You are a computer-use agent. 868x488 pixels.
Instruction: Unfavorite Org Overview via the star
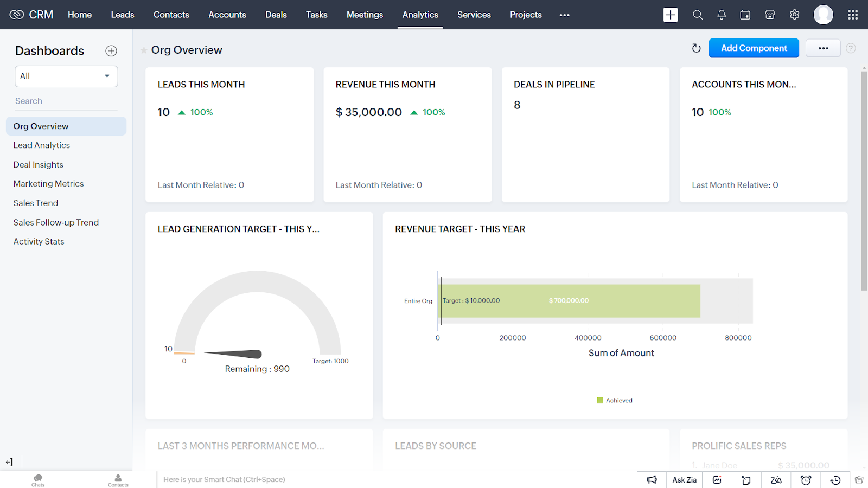(x=144, y=50)
